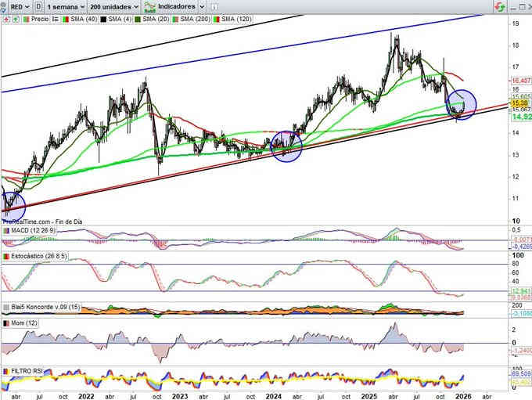Screen dimensions: 532x400
Task: Click the Precio price label icon
Action: (x=23, y=18)
